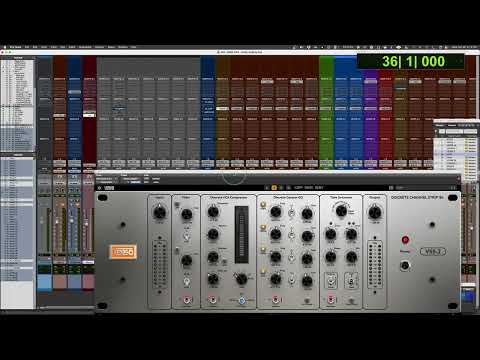Toggle the Tone Enhancer red bypass switch
Screen dimensions: 480x360
coord(331,300)
